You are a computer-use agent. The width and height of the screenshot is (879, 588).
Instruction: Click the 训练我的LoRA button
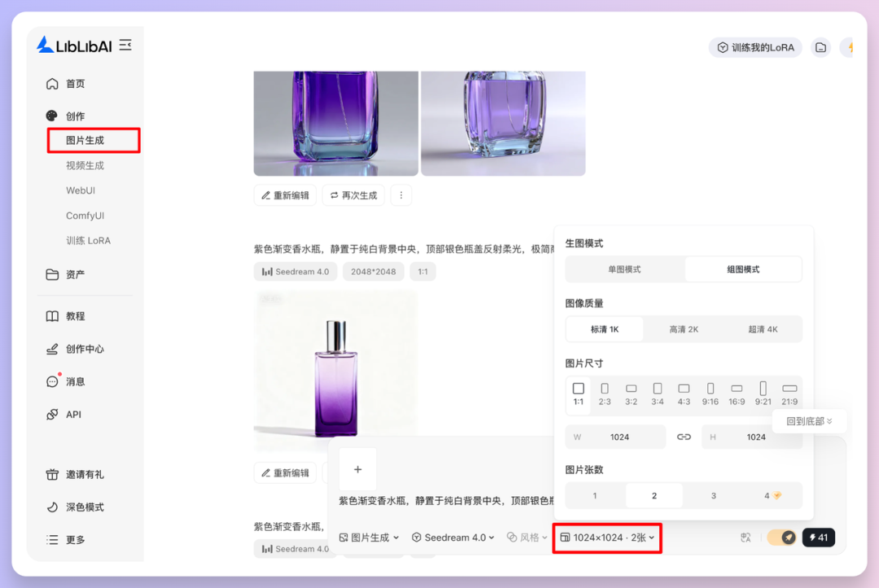pos(755,48)
